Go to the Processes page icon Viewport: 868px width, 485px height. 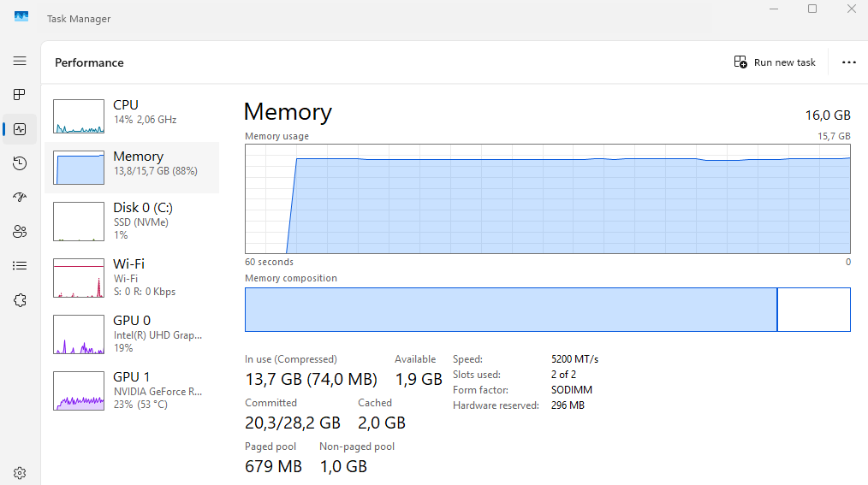pyautogui.click(x=20, y=95)
